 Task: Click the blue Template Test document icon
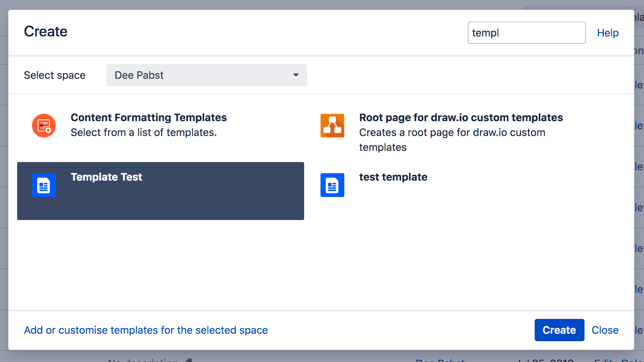pyautogui.click(x=44, y=185)
